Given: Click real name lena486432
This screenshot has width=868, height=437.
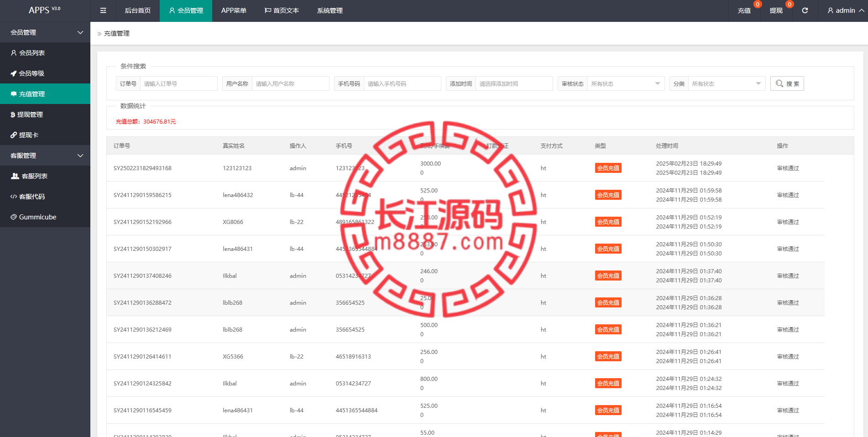Looking at the screenshot, I should [x=238, y=195].
